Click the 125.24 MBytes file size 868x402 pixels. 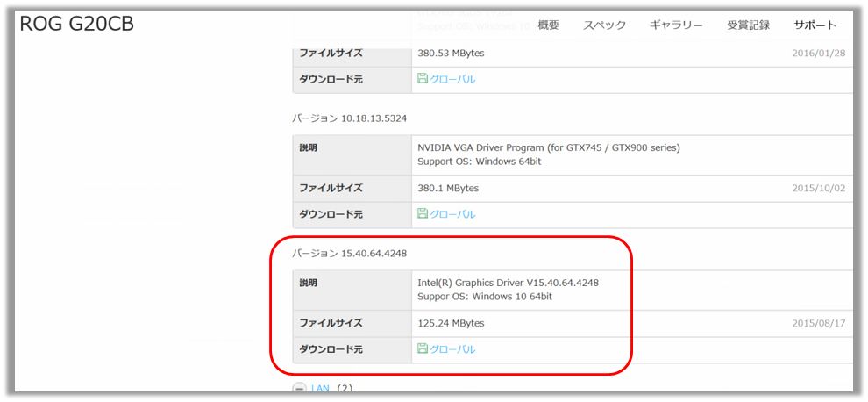(451, 323)
